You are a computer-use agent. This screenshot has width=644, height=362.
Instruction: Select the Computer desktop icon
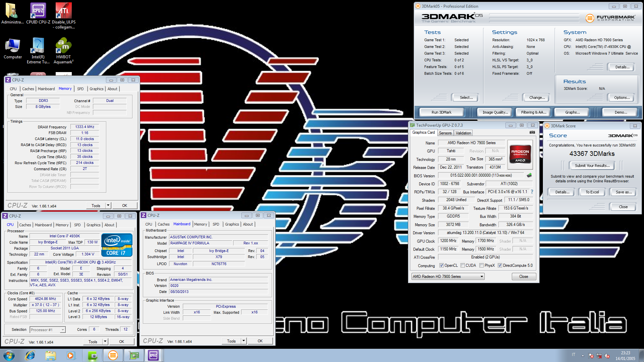pos(13,49)
